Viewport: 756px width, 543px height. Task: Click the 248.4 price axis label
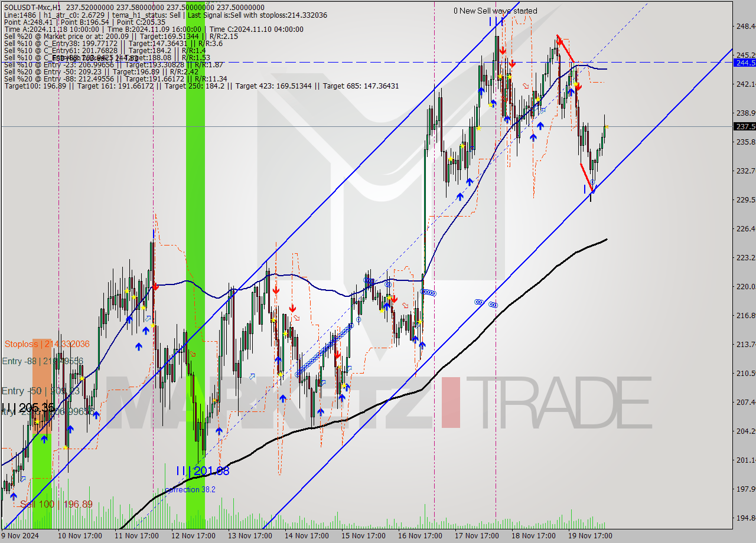(x=745, y=26)
